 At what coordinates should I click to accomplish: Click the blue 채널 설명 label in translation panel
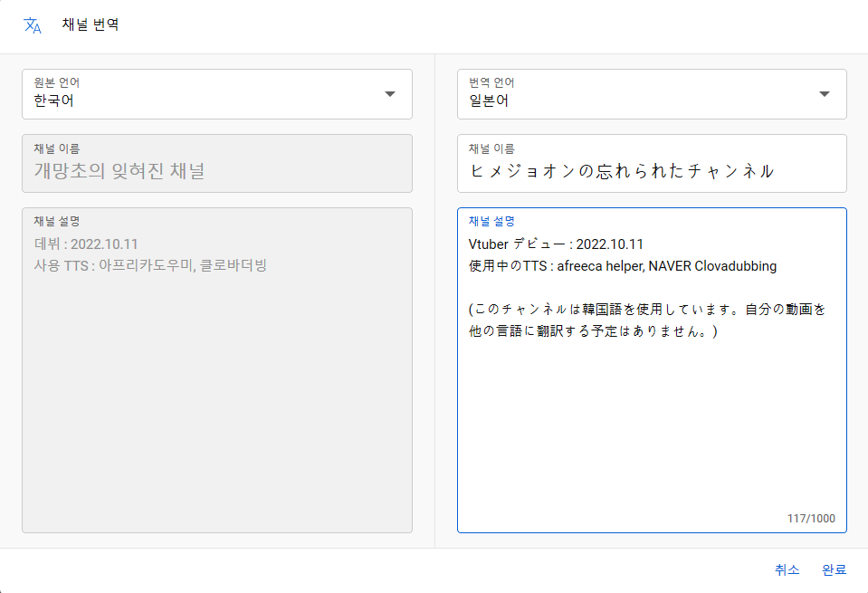(x=491, y=221)
